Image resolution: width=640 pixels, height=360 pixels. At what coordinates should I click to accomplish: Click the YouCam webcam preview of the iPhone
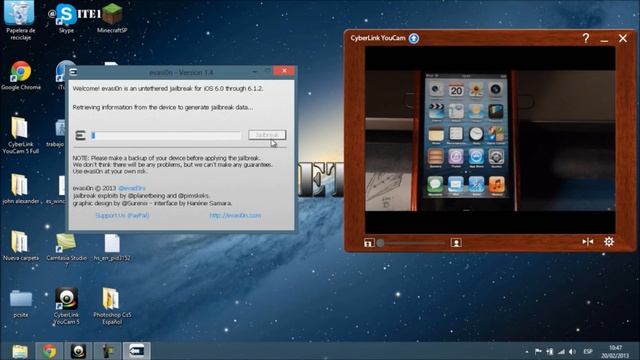[x=490, y=140]
